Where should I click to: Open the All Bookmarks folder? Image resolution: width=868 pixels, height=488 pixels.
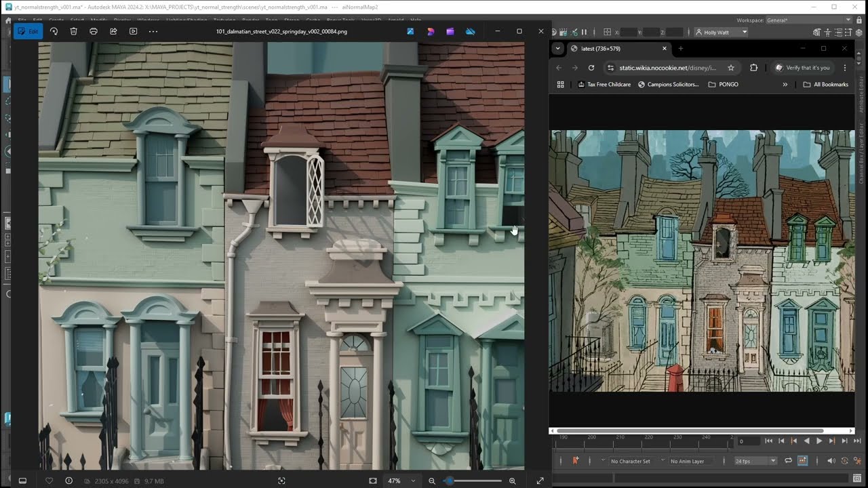tap(825, 85)
